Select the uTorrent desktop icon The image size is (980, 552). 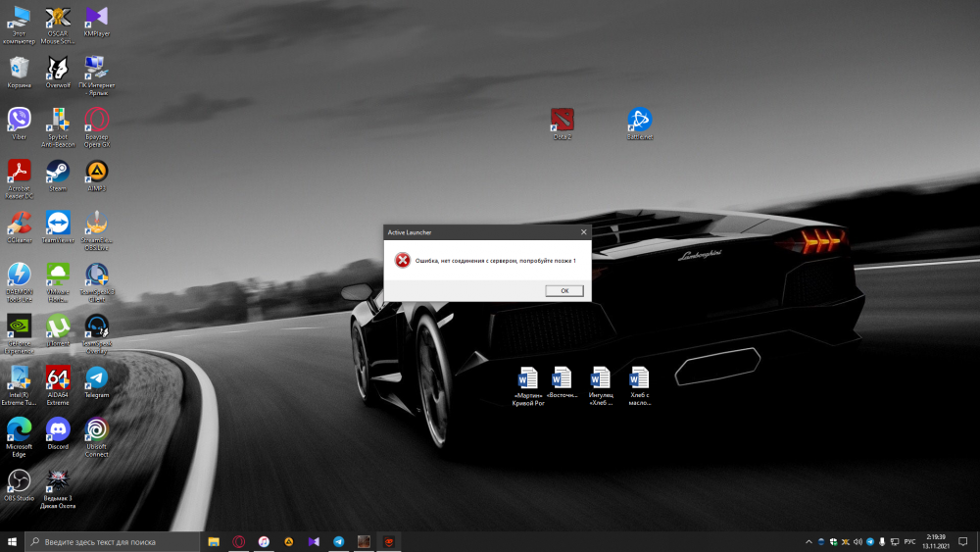[x=58, y=326]
